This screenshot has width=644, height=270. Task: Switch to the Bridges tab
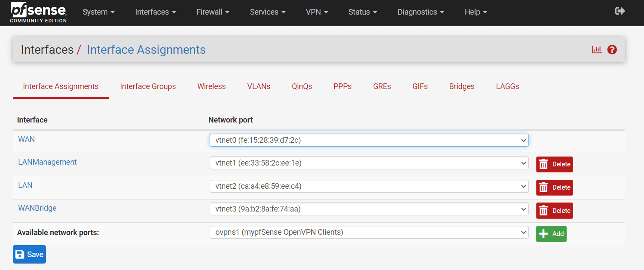click(x=462, y=86)
